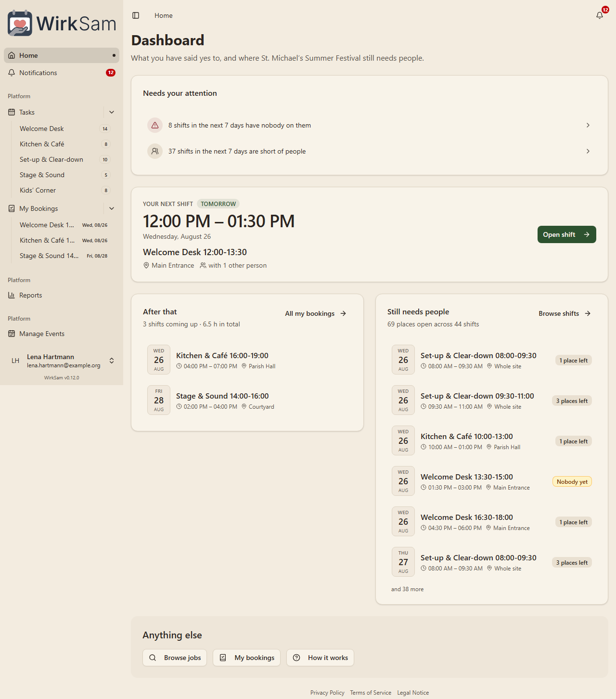Viewport: 616px width, 699px height.
Task: Click the red 12 badge beside Notifications
Action: 111,73
